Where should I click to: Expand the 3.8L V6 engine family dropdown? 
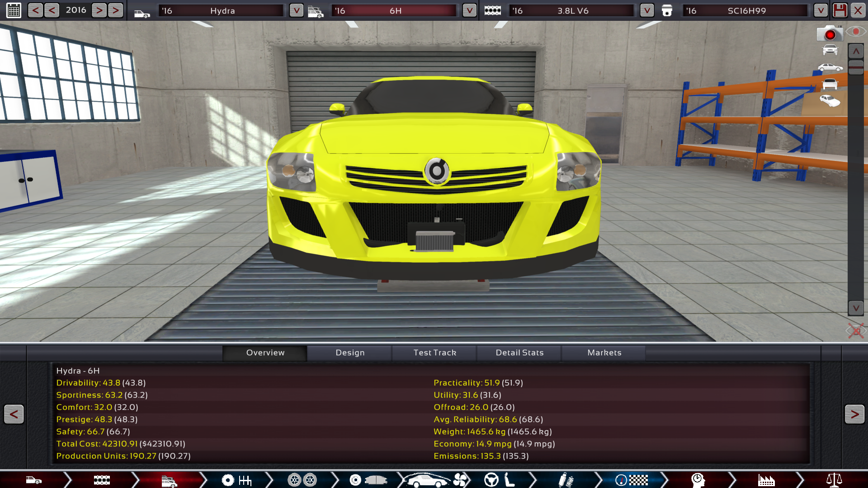[x=647, y=10]
